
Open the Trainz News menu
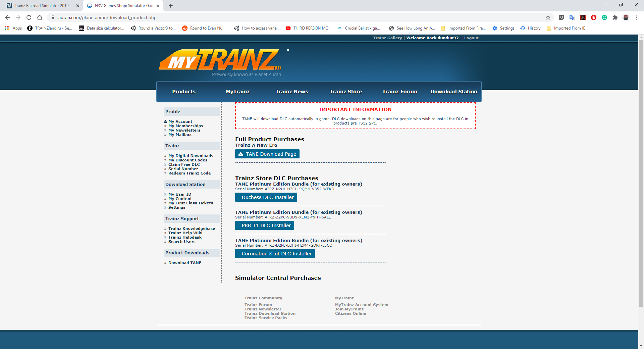click(x=292, y=92)
